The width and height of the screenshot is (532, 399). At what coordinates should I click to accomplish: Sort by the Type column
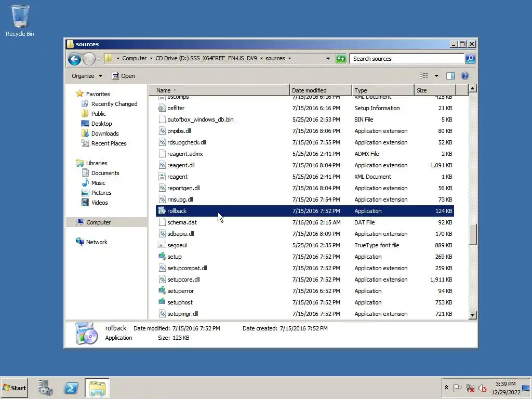[x=383, y=90]
